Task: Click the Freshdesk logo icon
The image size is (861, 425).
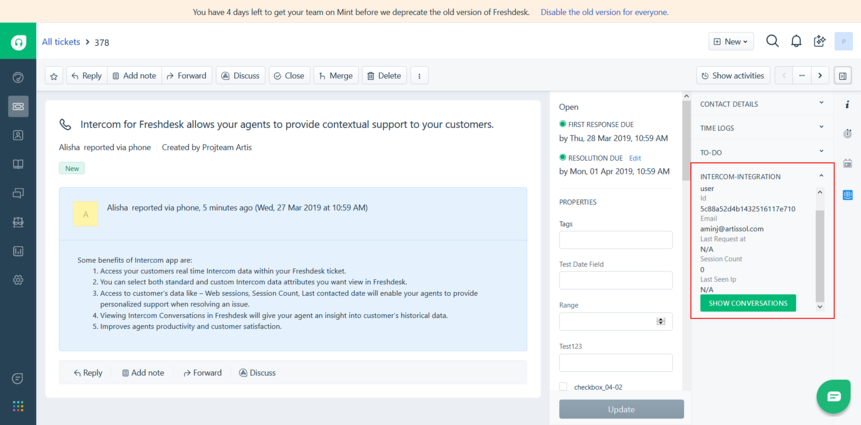Action: coord(18,41)
